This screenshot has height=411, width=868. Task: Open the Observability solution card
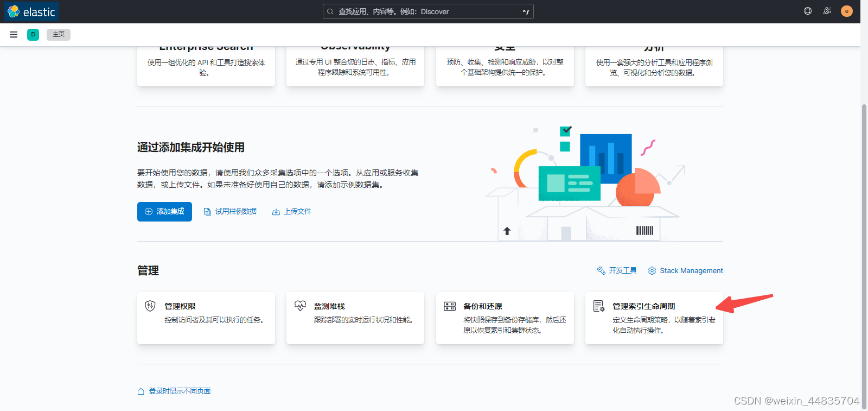[355, 66]
